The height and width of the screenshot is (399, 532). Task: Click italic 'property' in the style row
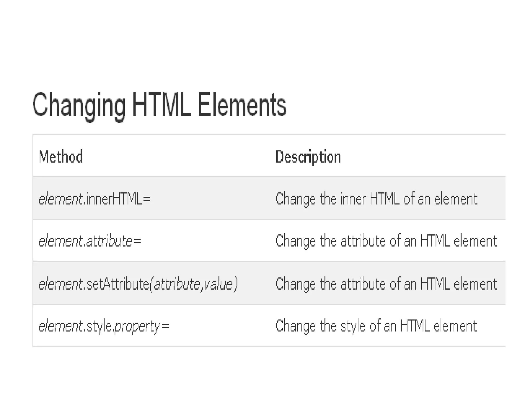click(137, 327)
